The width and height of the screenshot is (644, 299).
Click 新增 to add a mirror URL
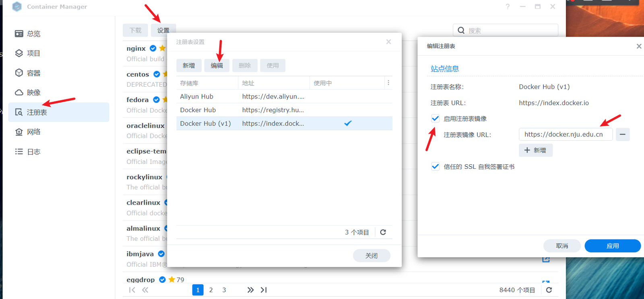(x=535, y=150)
